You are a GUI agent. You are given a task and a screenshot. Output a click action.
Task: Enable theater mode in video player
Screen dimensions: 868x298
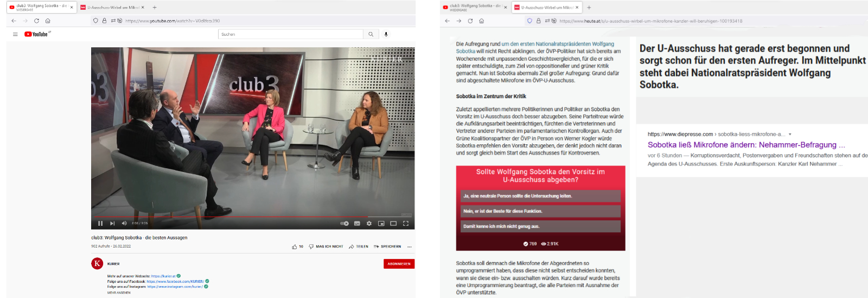[393, 223]
